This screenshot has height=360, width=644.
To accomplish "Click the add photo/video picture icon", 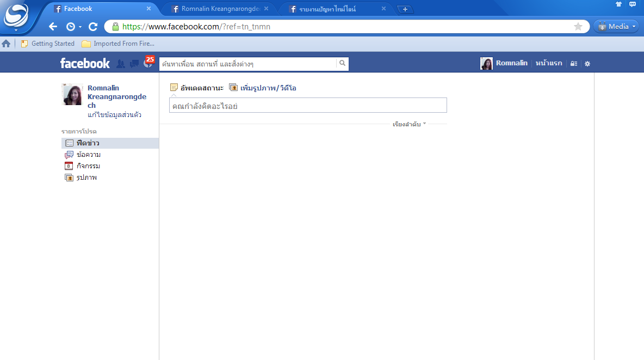I will pos(233,88).
